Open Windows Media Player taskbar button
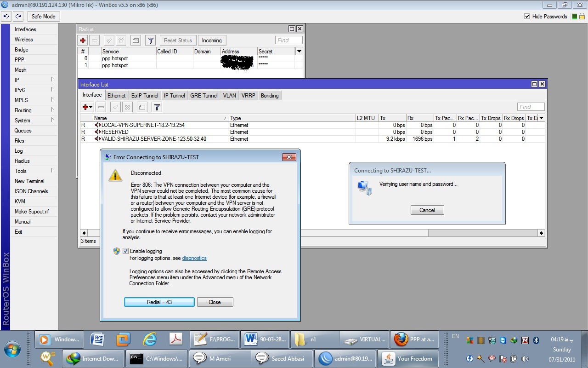 pyautogui.click(x=59, y=340)
